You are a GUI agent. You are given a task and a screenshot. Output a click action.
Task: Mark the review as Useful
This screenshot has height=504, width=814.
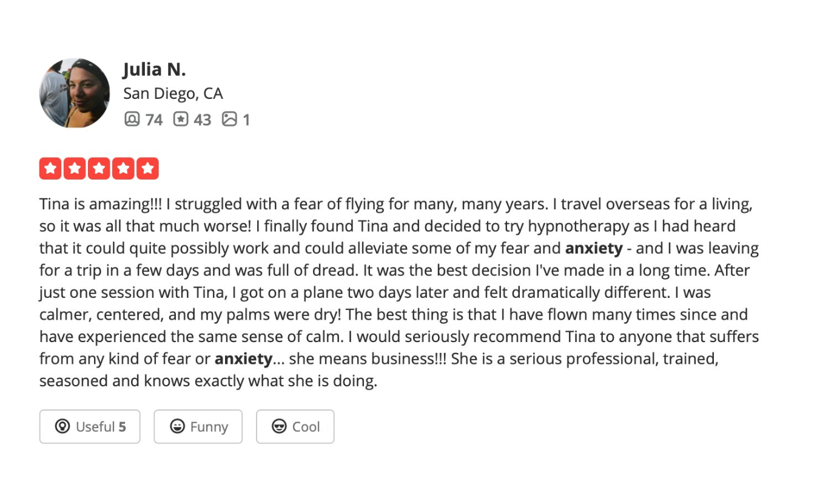[x=90, y=426]
